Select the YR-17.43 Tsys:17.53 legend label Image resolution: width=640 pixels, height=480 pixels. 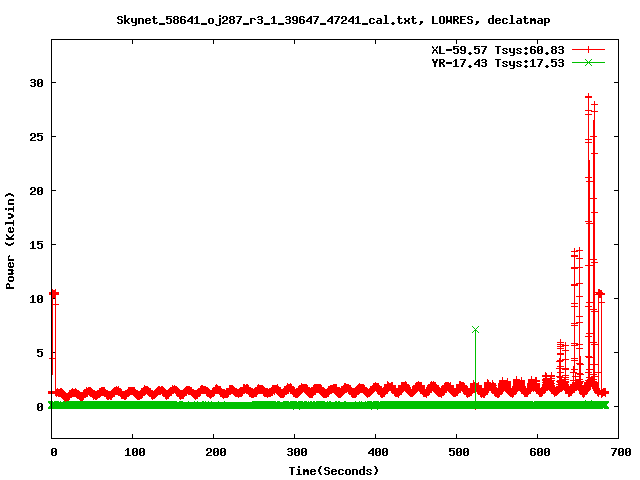pyautogui.click(x=498, y=63)
